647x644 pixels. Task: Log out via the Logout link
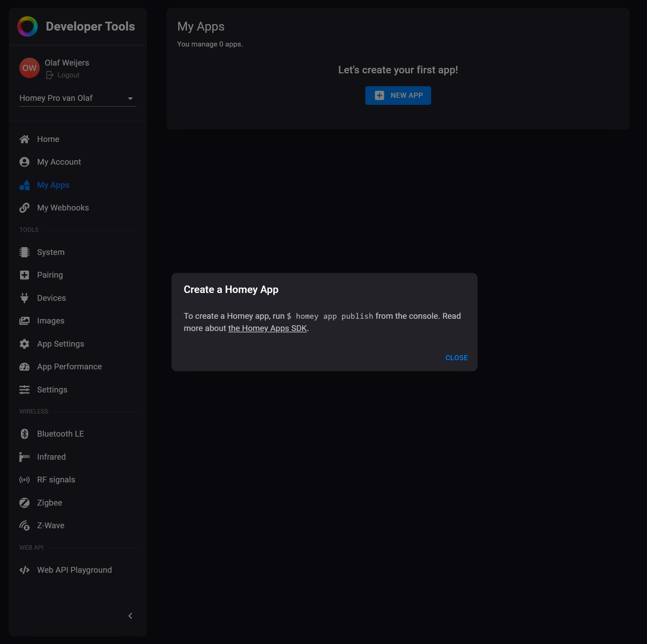pyautogui.click(x=68, y=75)
